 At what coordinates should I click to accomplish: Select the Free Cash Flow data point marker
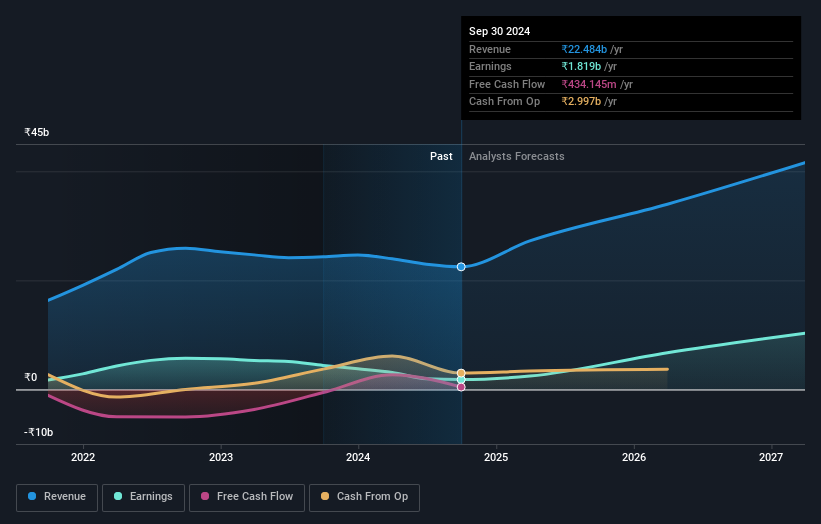point(461,387)
